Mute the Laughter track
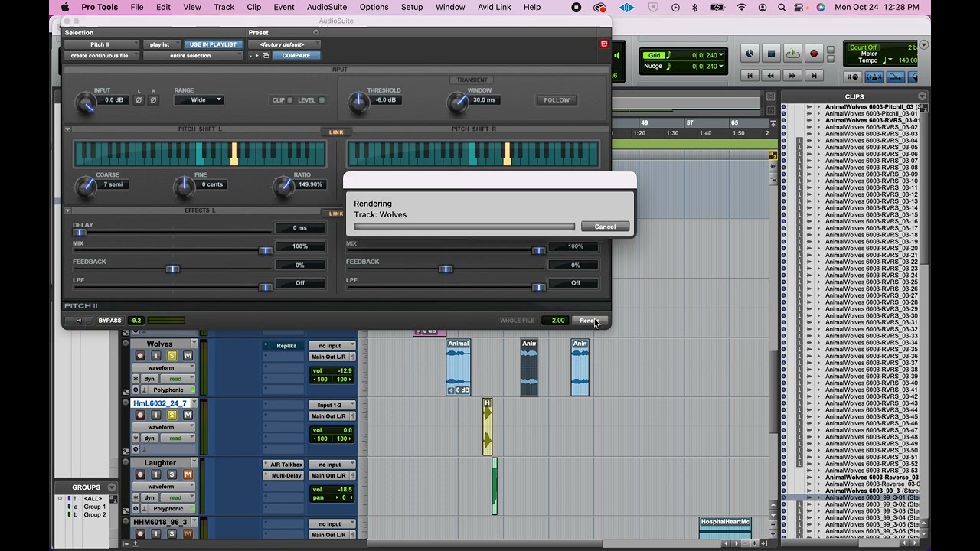The image size is (980, 551). pyautogui.click(x=188, y=474)
